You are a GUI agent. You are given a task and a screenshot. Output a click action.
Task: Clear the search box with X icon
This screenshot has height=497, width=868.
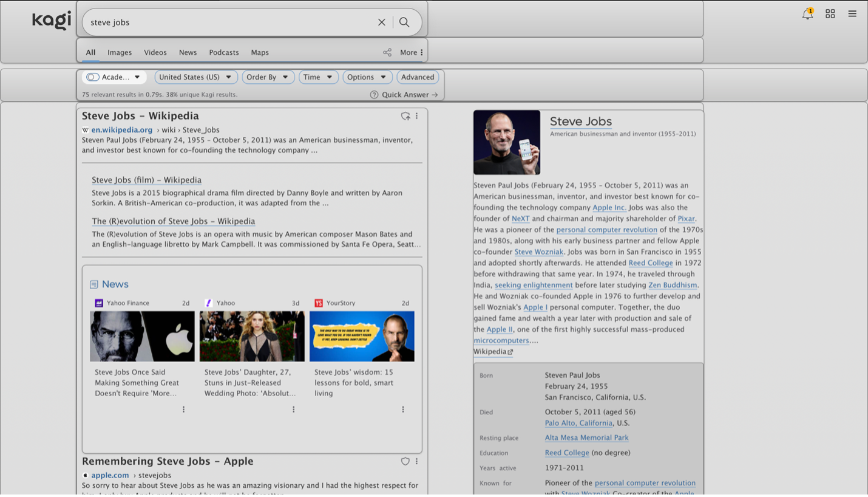[382, 22]
